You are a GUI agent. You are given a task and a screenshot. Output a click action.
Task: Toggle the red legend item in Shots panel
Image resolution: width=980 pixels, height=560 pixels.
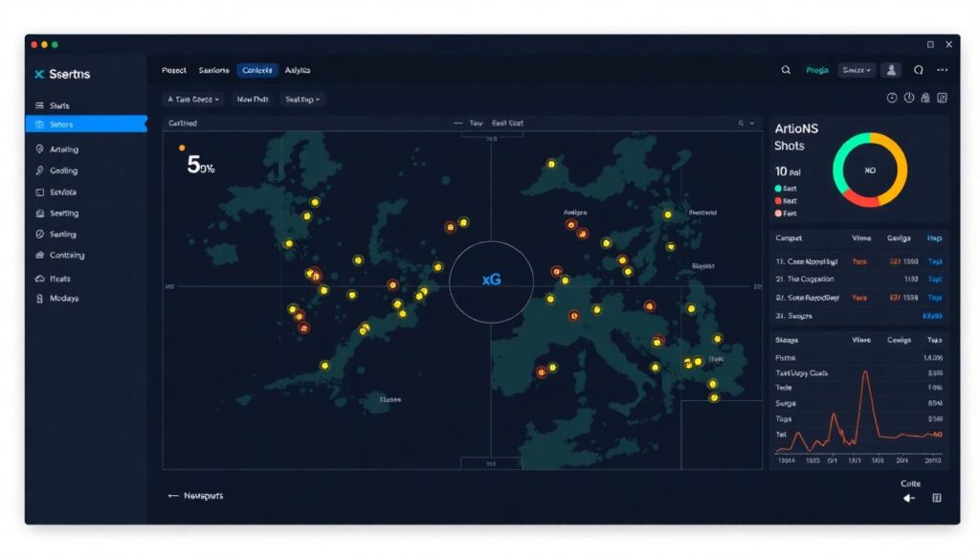coord(778,201)
